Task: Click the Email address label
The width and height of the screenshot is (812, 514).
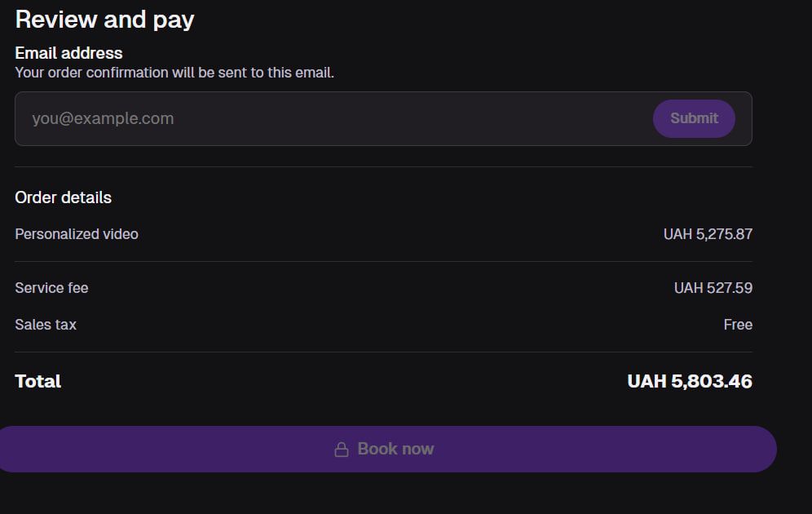Action: 68,53
